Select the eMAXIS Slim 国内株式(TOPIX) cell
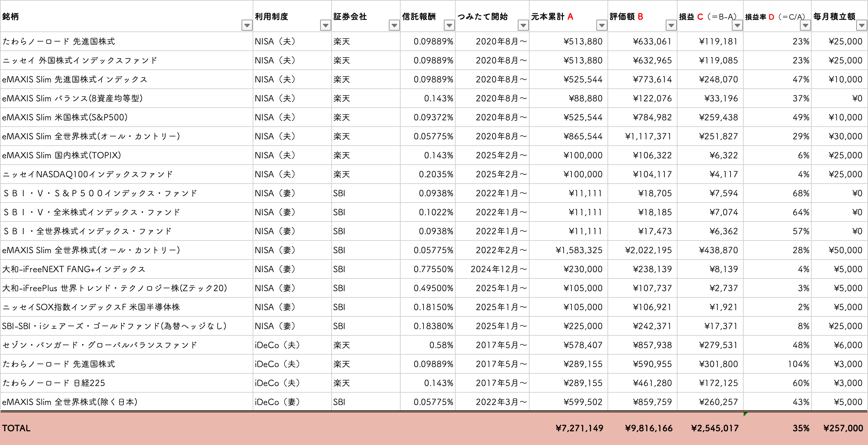This screenshot has height=445, width=868. 126,155
